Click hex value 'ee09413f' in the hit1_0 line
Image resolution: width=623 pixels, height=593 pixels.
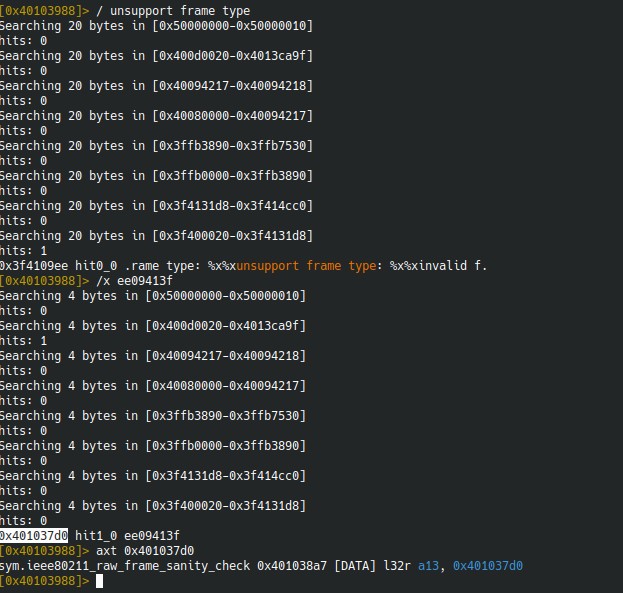pyautogui.click(x=152, y=536)
